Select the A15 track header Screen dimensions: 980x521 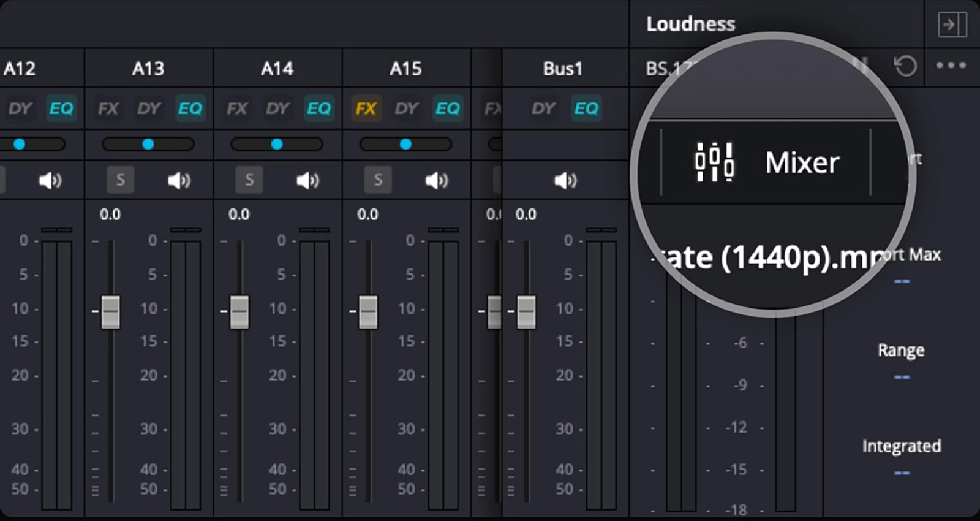[x=405, y=68]
